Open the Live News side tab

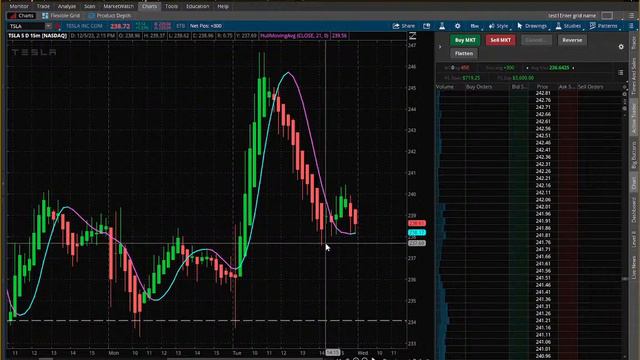tap(634, 267)
